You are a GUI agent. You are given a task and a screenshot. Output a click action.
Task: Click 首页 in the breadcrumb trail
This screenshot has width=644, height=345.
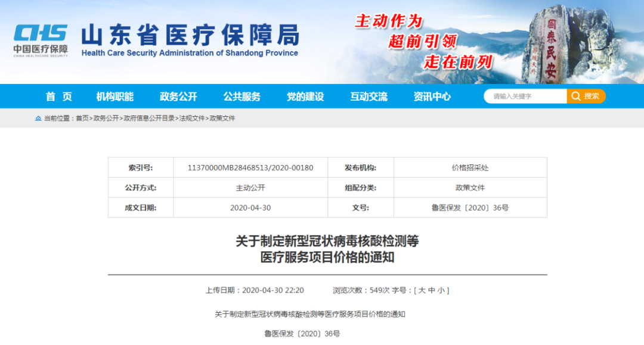pos(82,119)
